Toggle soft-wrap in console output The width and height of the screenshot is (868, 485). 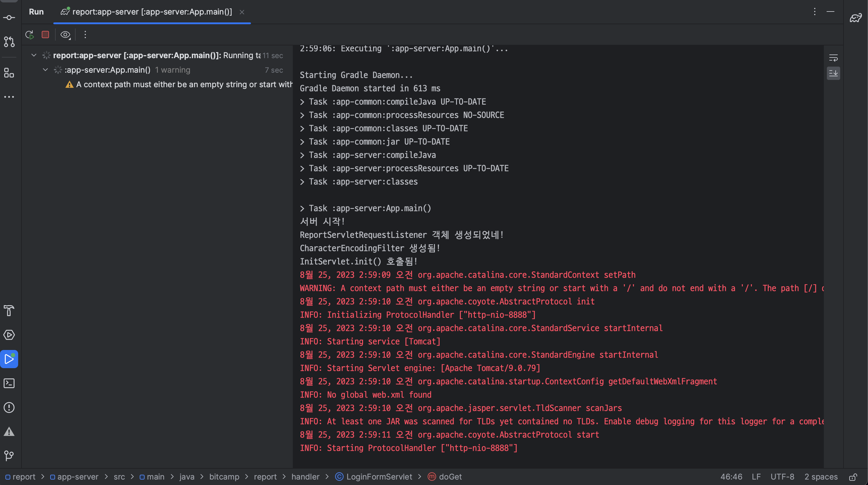pos(833,58)
